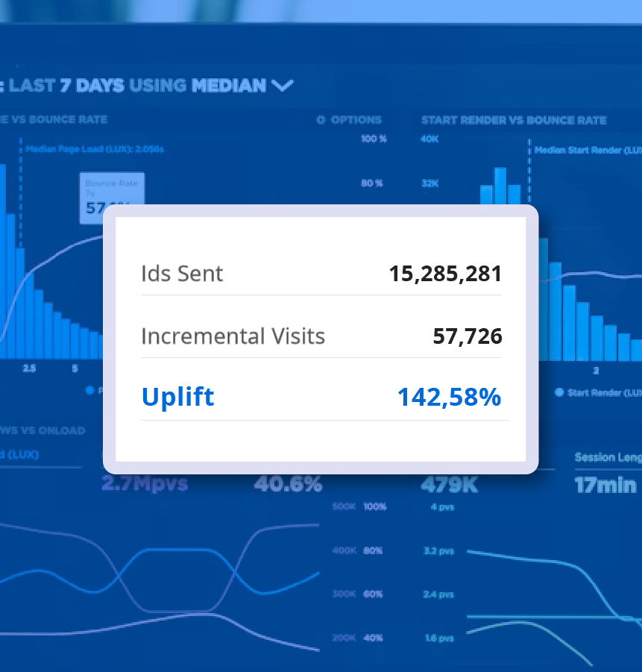Open the OPTIONS link
642x672 pixels.
click(x=356, y=120)
